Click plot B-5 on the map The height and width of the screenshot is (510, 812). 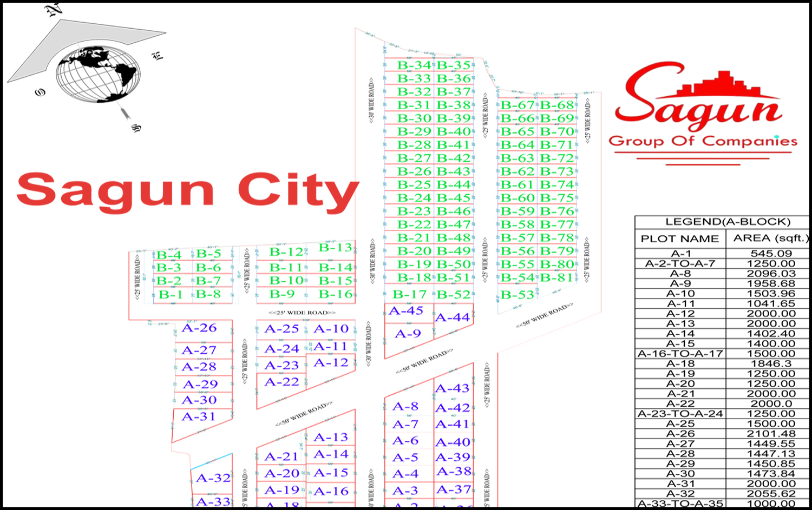click(x=208, y=254)
